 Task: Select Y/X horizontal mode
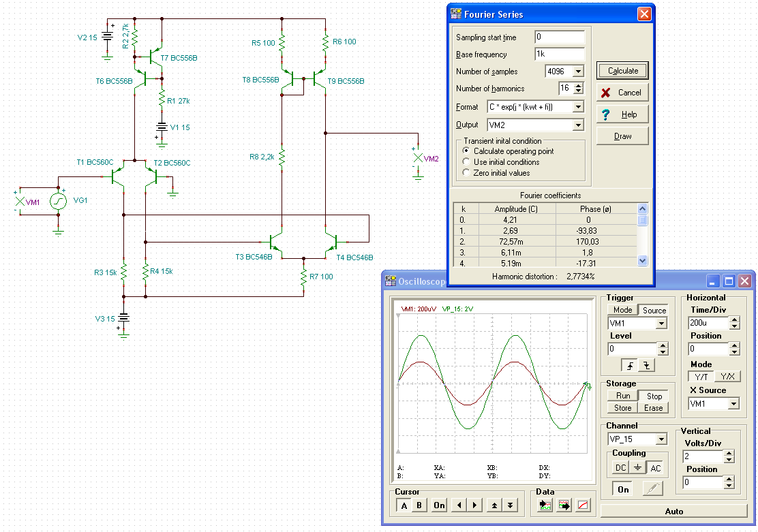pos(727,377)
